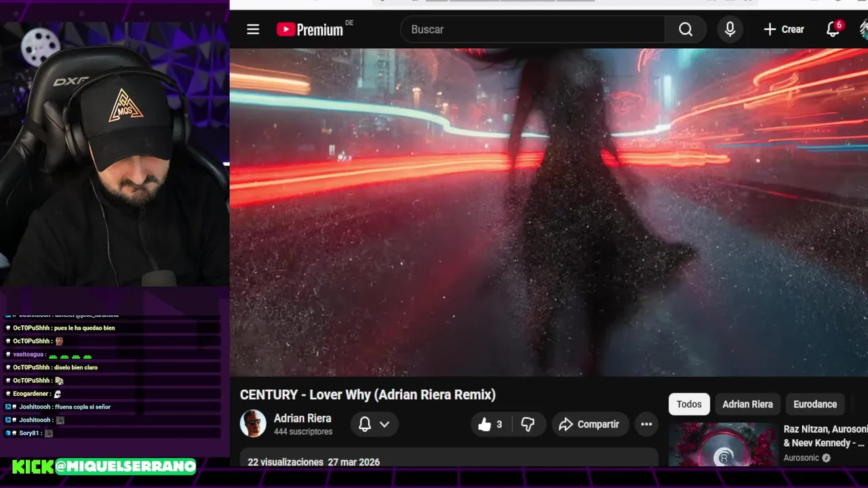
Task: Go to YouTube Premium home logo
Action: point(310,29)
